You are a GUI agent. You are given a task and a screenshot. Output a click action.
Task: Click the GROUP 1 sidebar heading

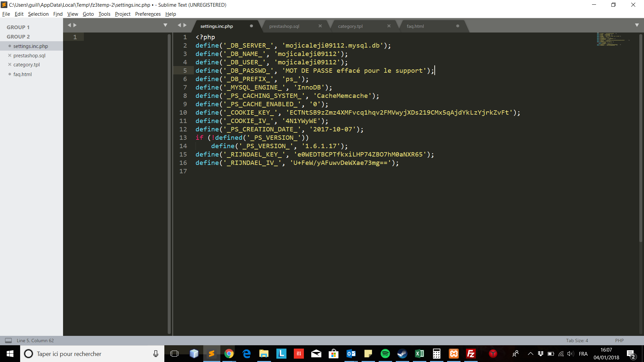pos(18,27)
